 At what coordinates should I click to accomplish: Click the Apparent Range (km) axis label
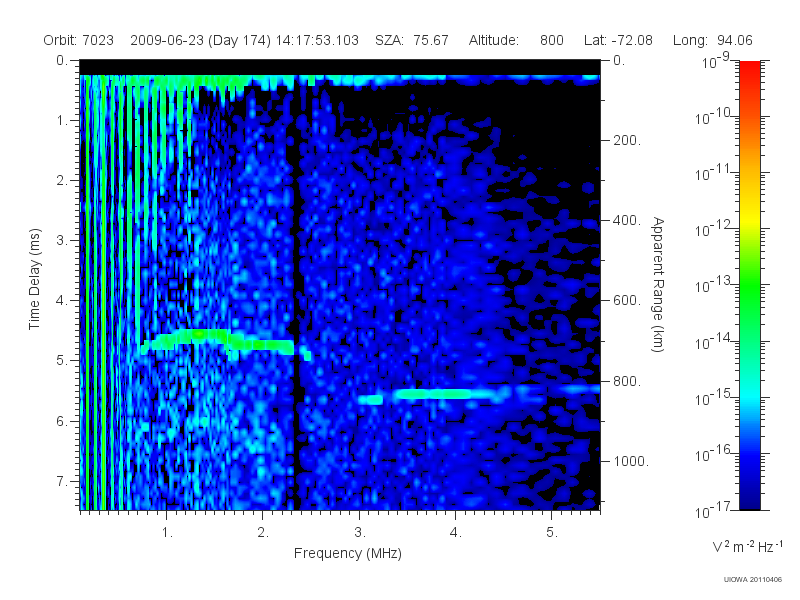tap(658, 285)
